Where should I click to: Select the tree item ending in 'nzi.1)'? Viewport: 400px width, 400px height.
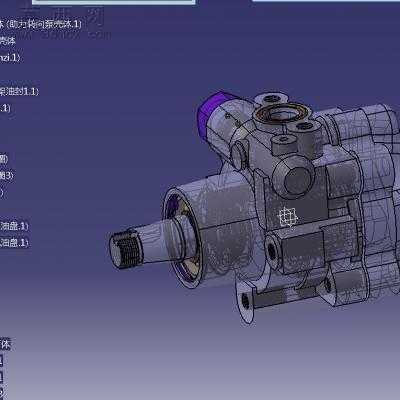click(10, 58)
